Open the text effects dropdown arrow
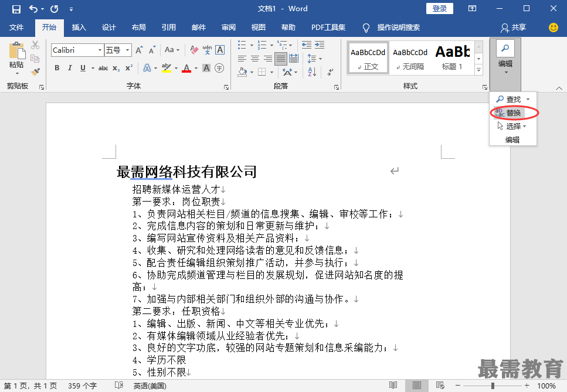The width and height of the screenshot is (567, 392). (x=155, y=69)
